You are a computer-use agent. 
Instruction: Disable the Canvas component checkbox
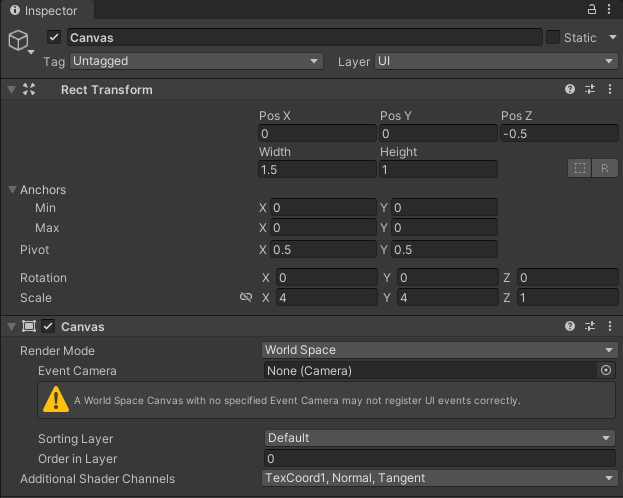click(48, 326)
